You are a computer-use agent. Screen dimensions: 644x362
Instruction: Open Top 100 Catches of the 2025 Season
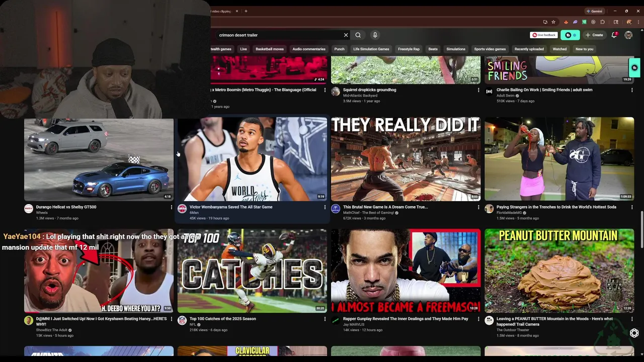point(223,319)
